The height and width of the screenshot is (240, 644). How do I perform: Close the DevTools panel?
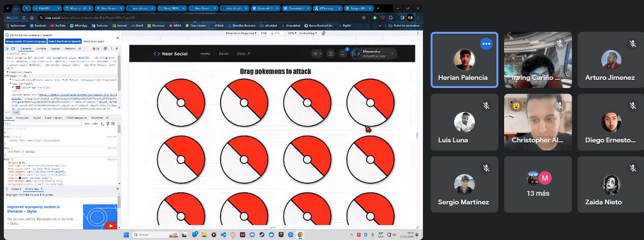(x=116, y=48)
